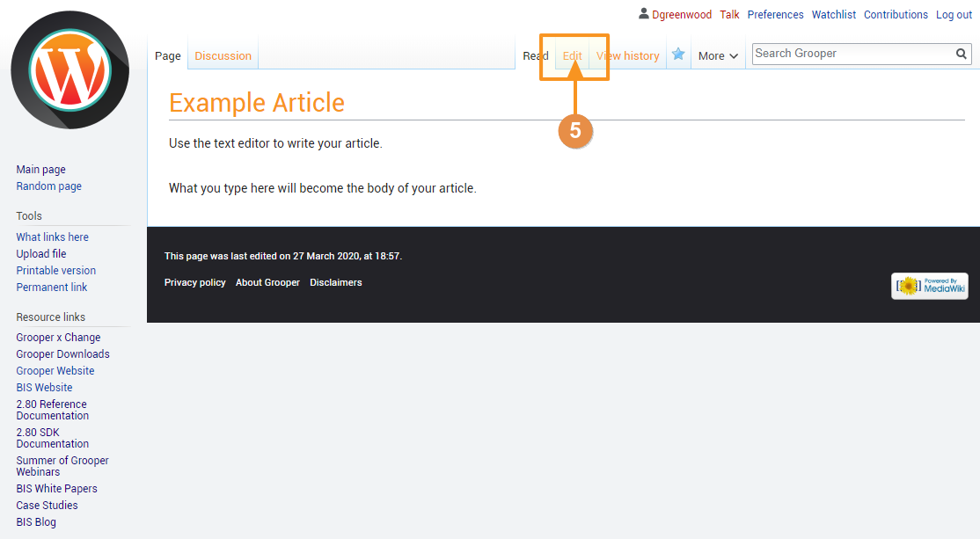Viewport: 980px width, 539px height.
Task: Go to Main page
Action: [40, 169]
